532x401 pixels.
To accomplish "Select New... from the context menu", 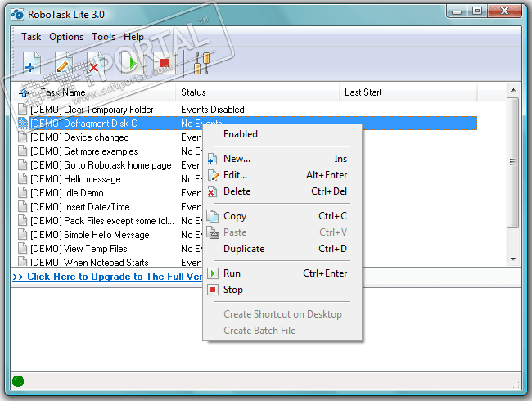I will click(282, 159).
